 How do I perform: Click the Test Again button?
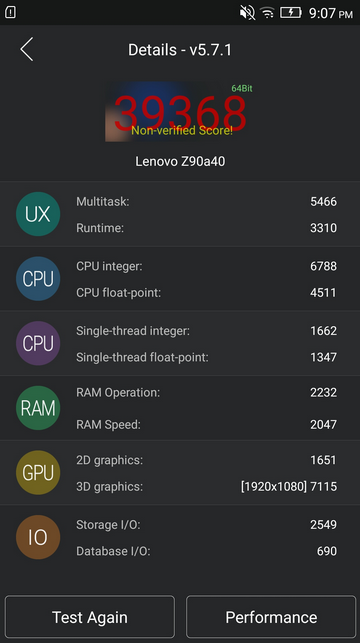90,617
